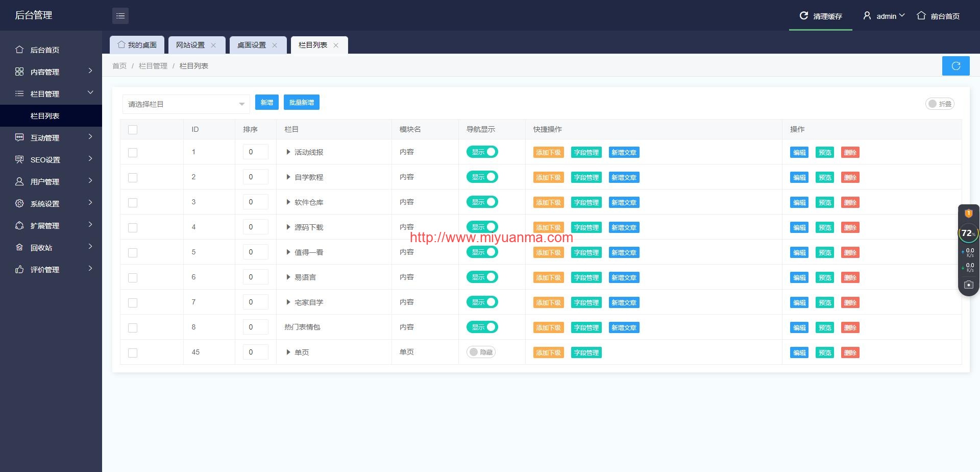Enable navigation display for 单页 row
Screen dimensions: 980x472
[481, 352]
